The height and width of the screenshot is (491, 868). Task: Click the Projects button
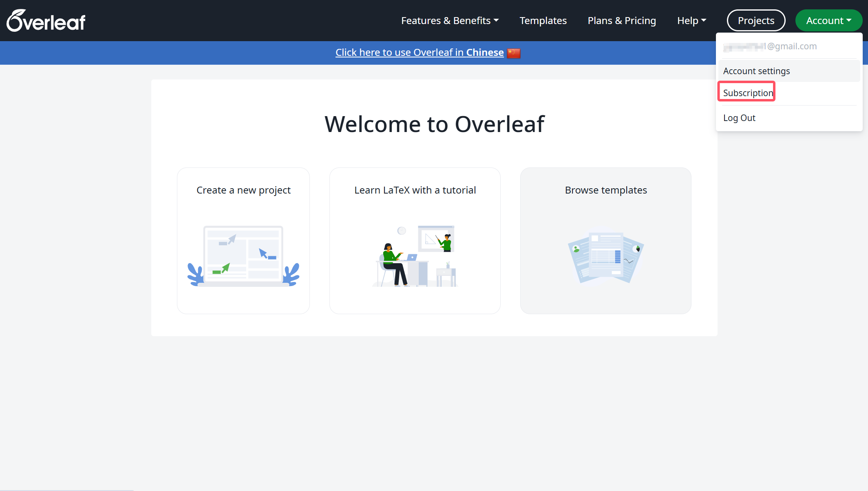click(x=756, y=21)
